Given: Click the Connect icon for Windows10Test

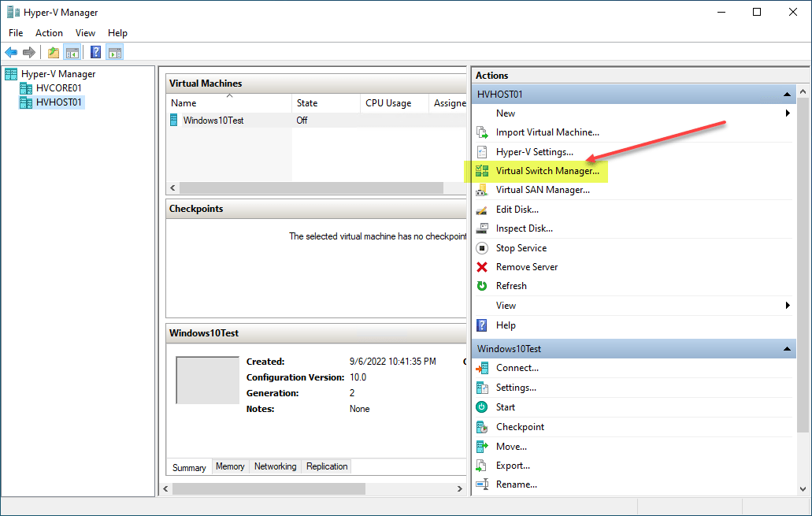Looking at the screenshot, I should pos(481,369).
